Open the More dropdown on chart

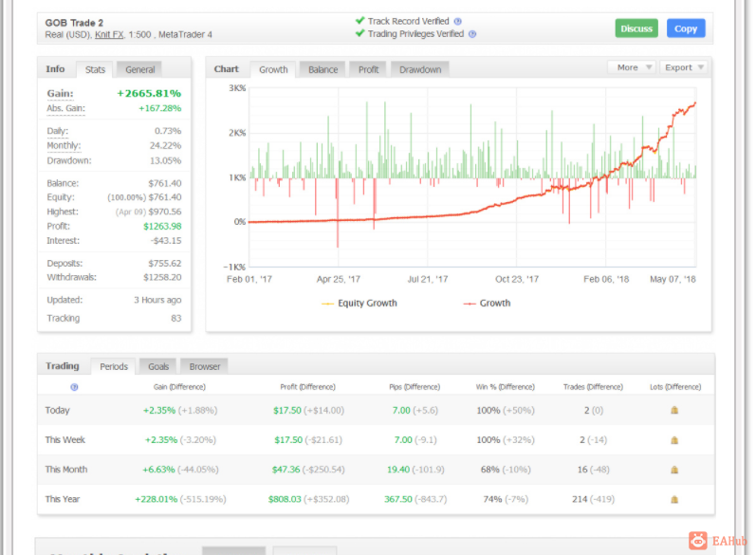(633, 67)
